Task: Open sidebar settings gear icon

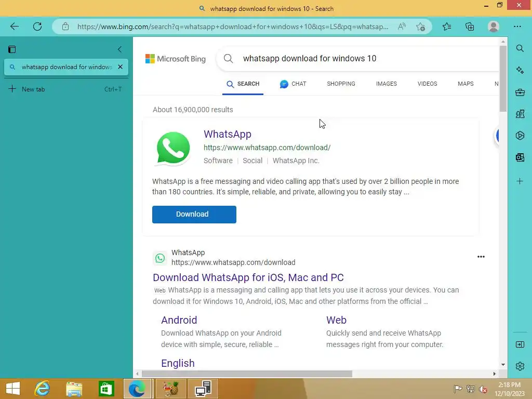Action: 520,366
